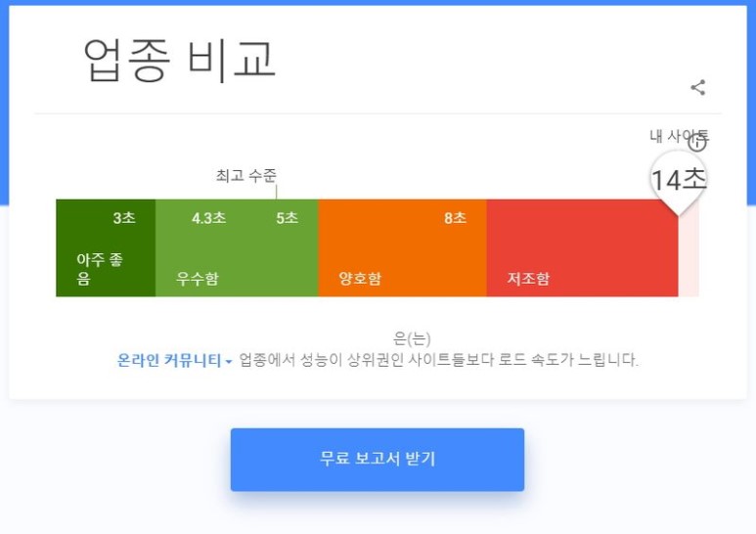Click the info icon near 내 사이트
Screen dimensions: 756x534
[x=697, y=143]
